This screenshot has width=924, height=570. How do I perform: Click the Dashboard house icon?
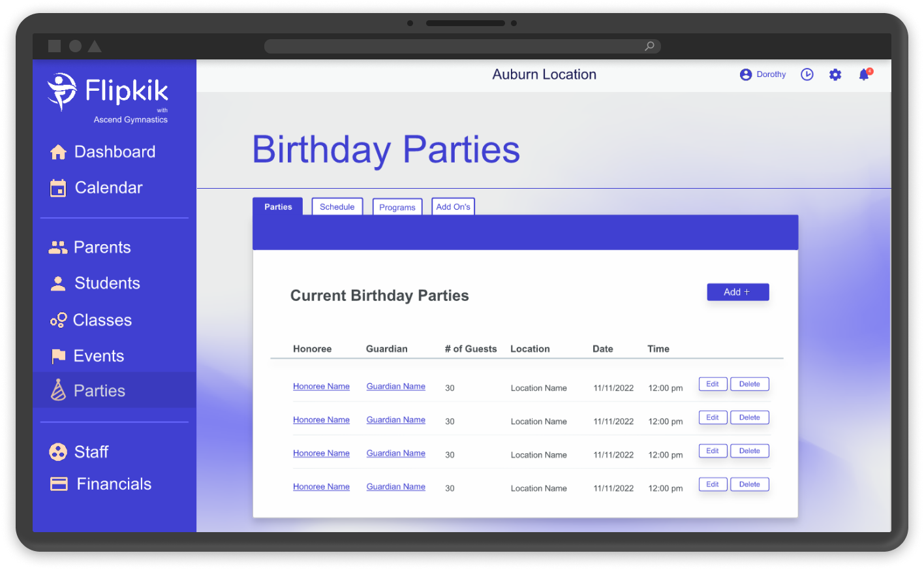coord(58,152)
